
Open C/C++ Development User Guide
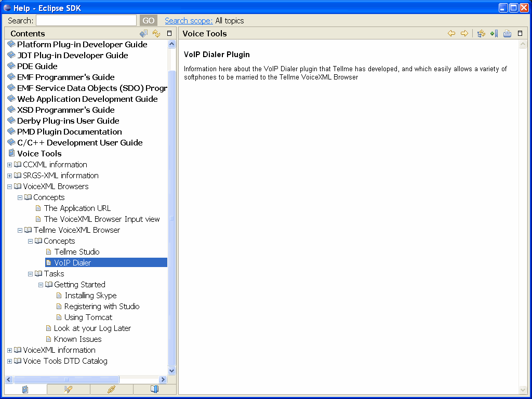tap(79, 142)
